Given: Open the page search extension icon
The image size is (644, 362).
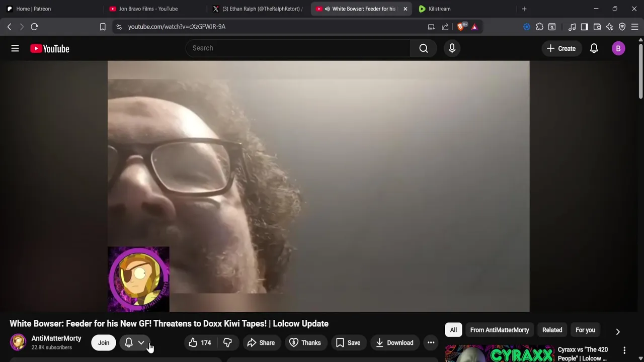Looking at the screenshot, I should [x=552, y=27].
